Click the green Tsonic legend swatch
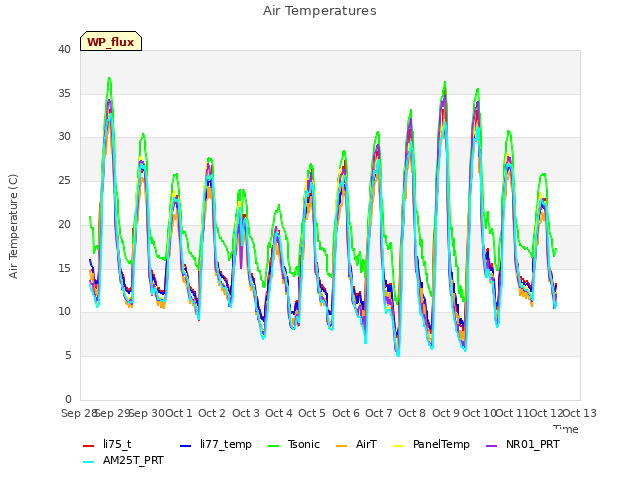This screenshot has height=480, width=640. (274, 445)
